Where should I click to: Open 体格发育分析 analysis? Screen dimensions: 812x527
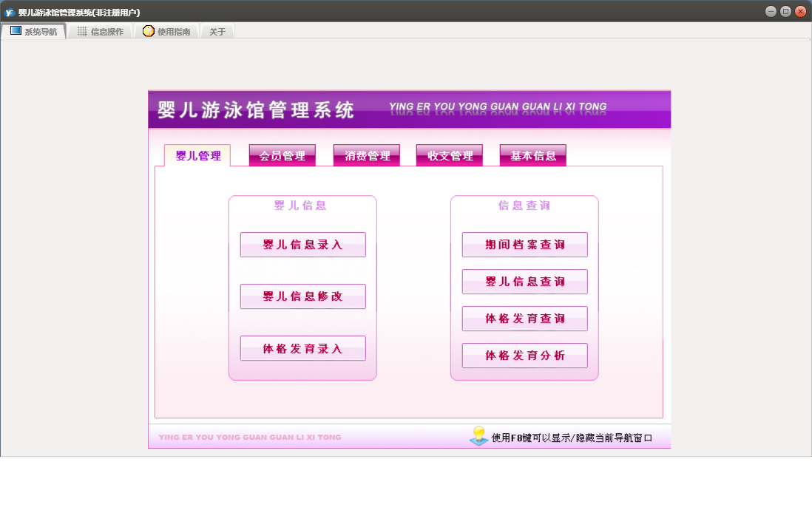(x=524, y=356)
